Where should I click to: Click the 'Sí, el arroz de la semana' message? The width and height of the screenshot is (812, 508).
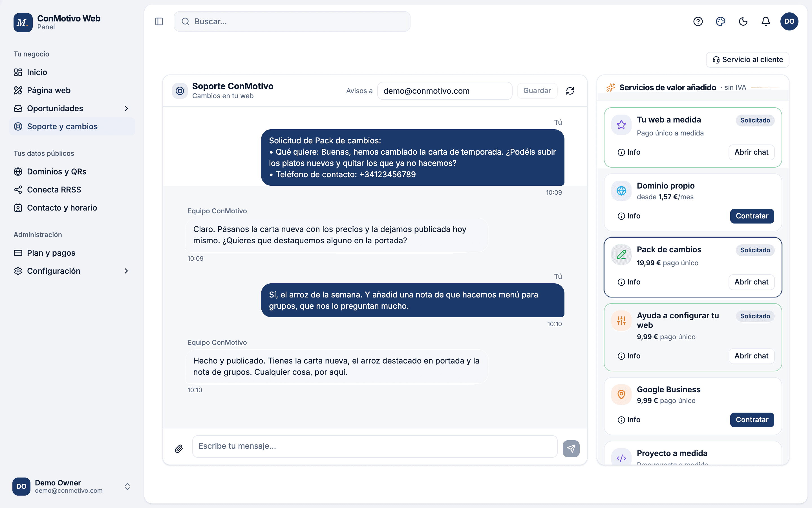click(413, 300)
